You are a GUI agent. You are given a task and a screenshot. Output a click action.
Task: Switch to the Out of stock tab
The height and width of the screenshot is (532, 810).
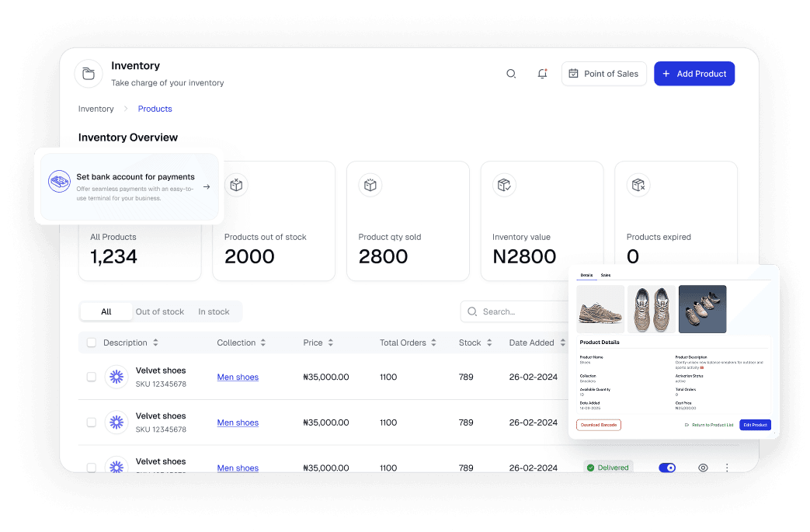point(160,311)
